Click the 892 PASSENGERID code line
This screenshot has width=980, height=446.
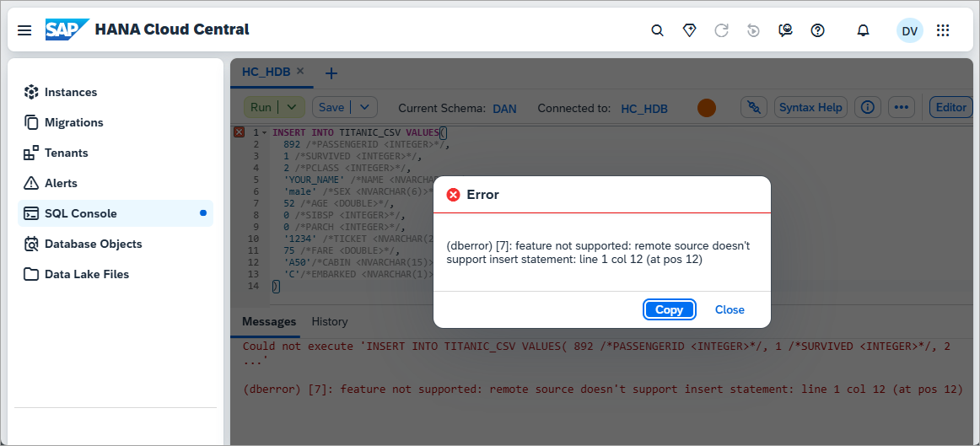click(x=366, y=144)
